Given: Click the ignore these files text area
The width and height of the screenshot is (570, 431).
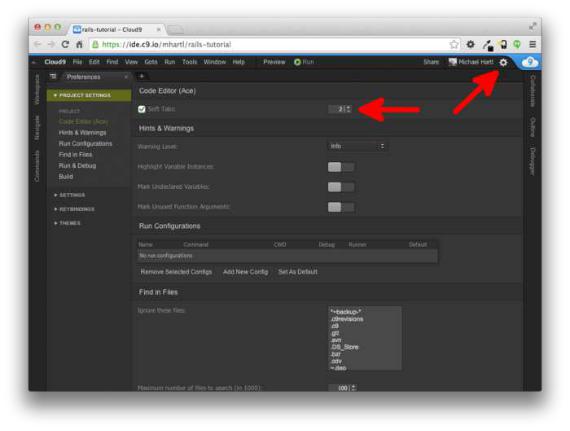Looking at the screenshot, I should click(x=365, y=338).
